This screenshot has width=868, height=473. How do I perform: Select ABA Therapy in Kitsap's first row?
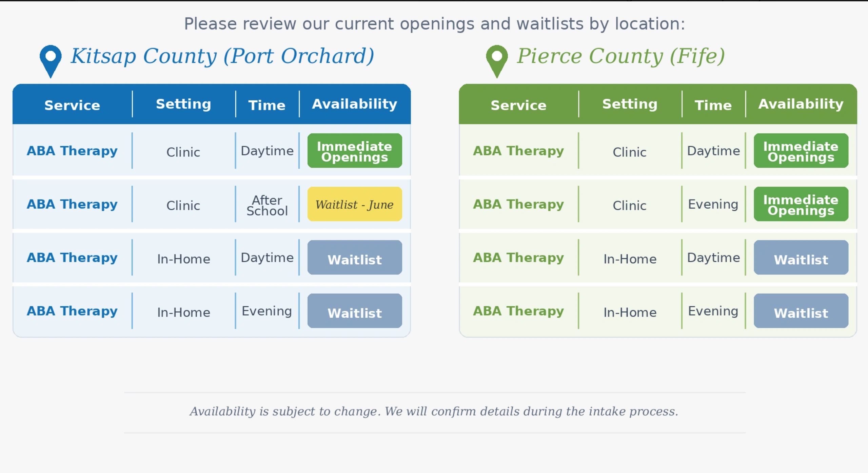[x=72, y=151]
